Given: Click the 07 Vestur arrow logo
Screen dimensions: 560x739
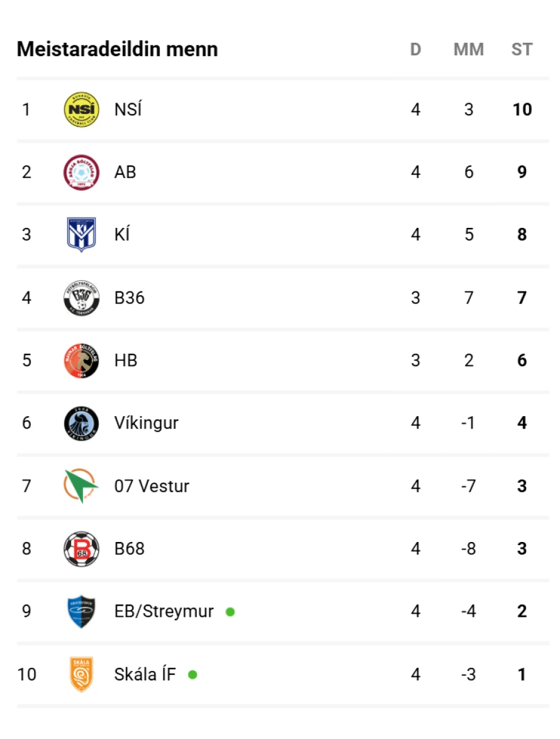Looking at the screenshot, I should coord(81,486).
